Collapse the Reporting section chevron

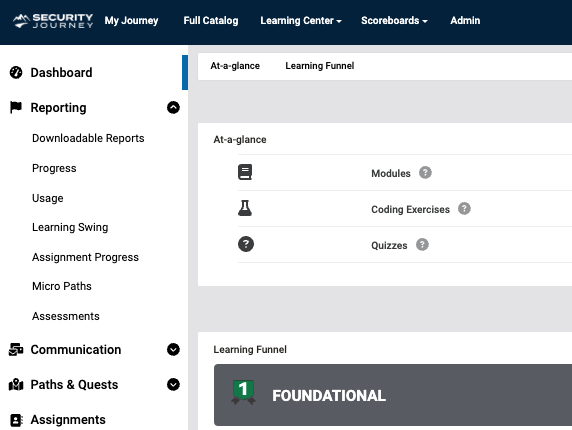[x=173, y=108]
